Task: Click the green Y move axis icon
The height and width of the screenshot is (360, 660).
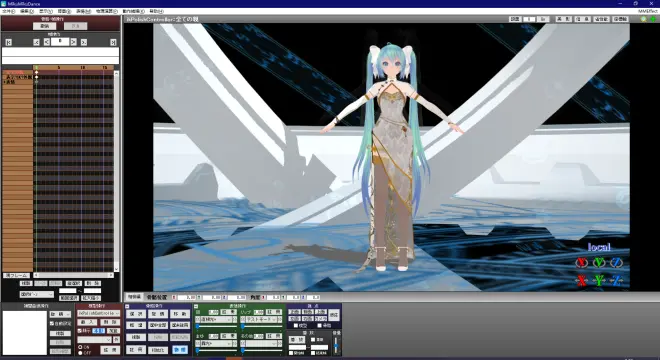Action: pyautogui.click(x=599, y=280)
